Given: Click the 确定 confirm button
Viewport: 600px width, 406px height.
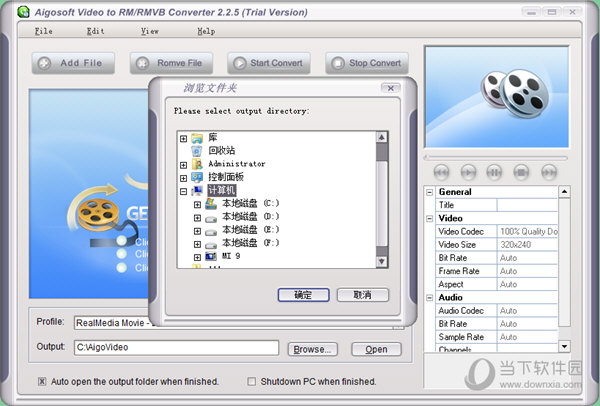Looking at the screenshot, I should (x=303, y=295).
